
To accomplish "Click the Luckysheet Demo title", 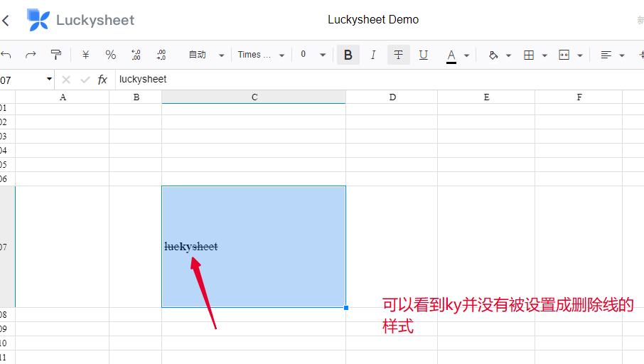I will pyautogui.click(x=373, y=20).
